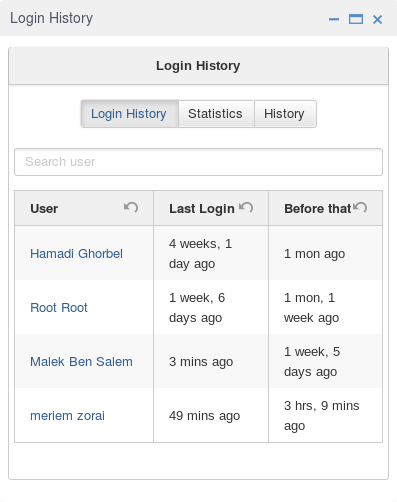Click the sort icon beside Last Login
Screen dimensions: 397x502
point(246,207)
